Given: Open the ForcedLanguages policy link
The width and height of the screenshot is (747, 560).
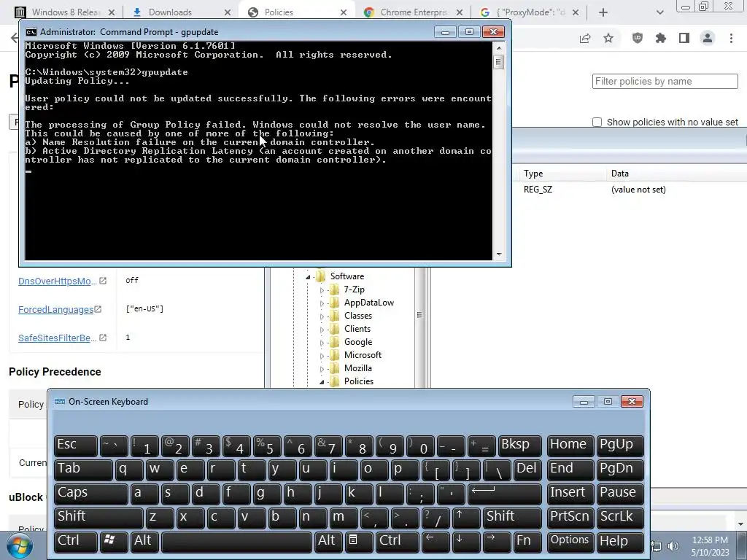Looking at the screenshot, I should coord(55,309).
